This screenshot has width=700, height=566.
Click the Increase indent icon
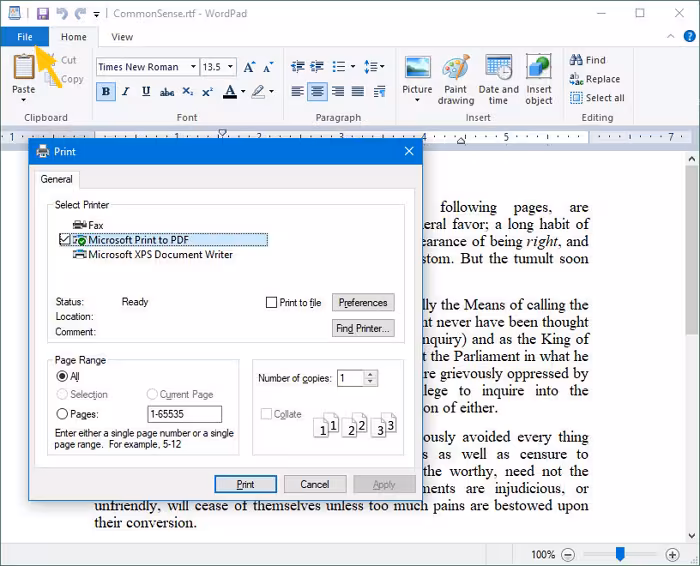317,67
